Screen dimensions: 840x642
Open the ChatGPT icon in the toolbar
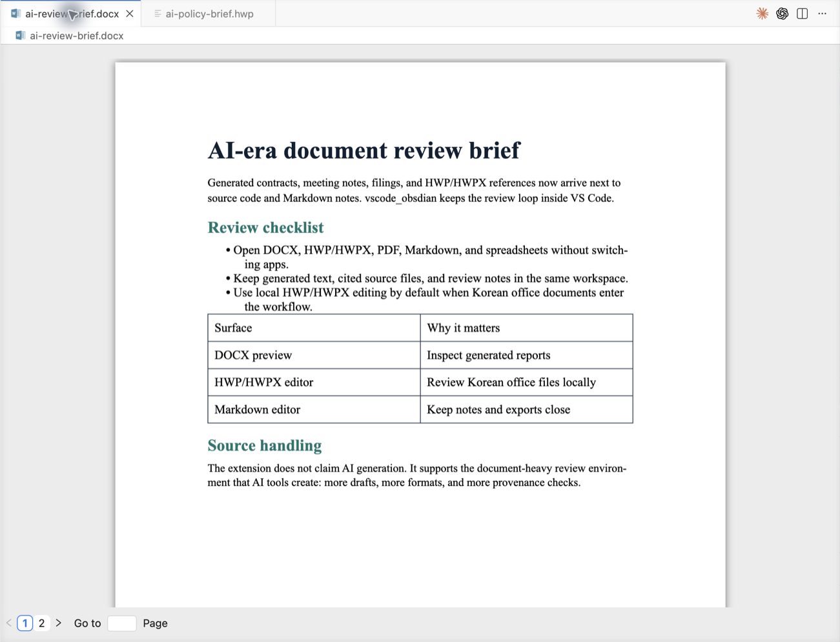[783, 14]
